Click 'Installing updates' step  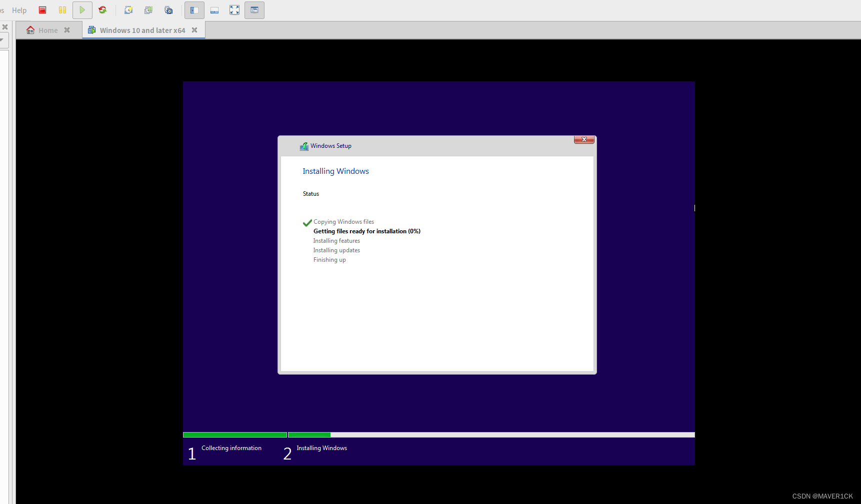pos(336,250)
